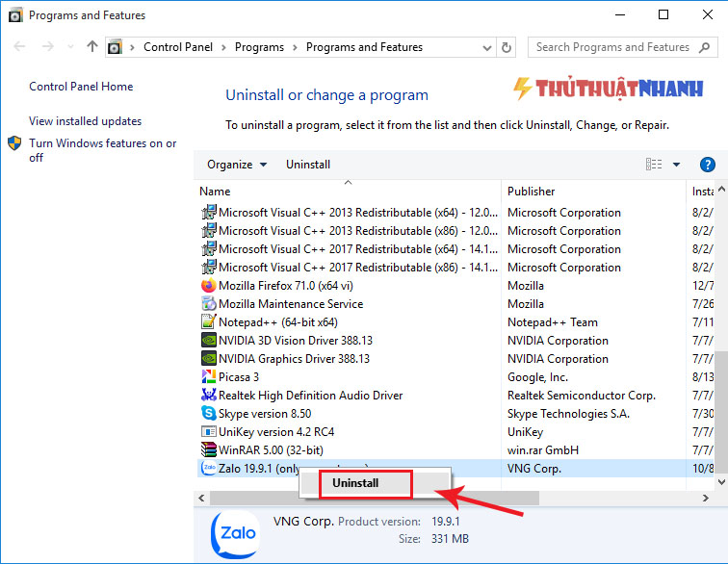This screenshot has width=728, height=564.
Task: Expand the chevron before Control Panel breadcrumb
Action: pyautogui.click(x=132, y=47)
